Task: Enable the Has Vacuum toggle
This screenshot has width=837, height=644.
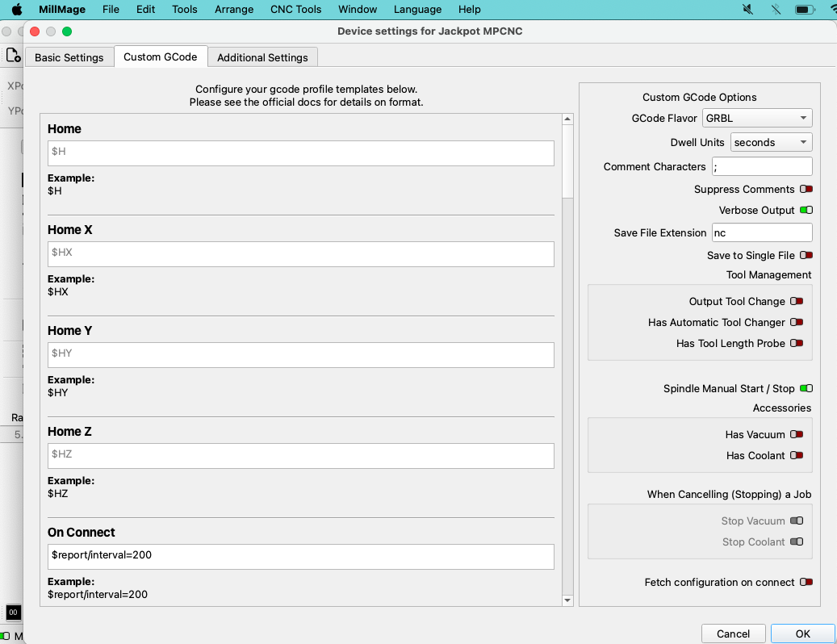Action: click(797, 435)
